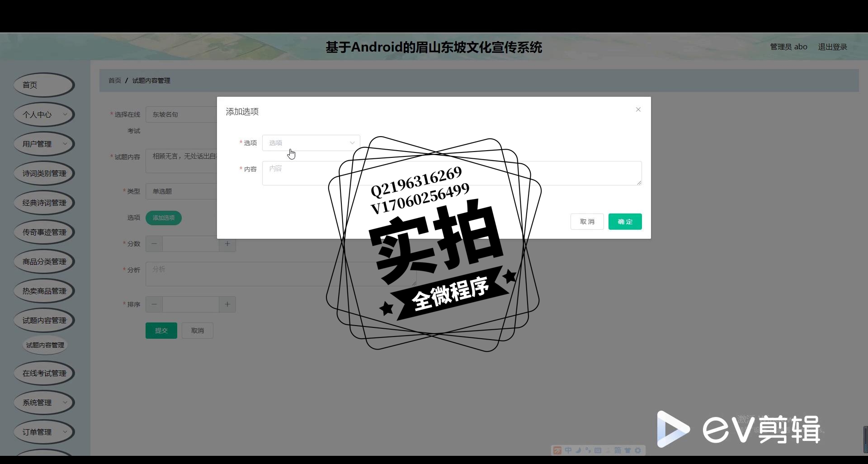Click the 排序 number input
The width and height of the screenshot is (868, 464).
point(191,304)
